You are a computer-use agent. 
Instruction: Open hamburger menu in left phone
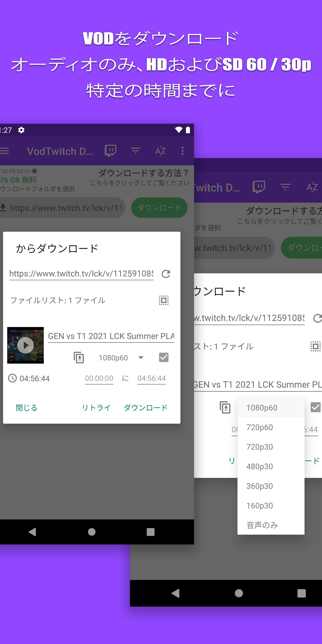4,151
